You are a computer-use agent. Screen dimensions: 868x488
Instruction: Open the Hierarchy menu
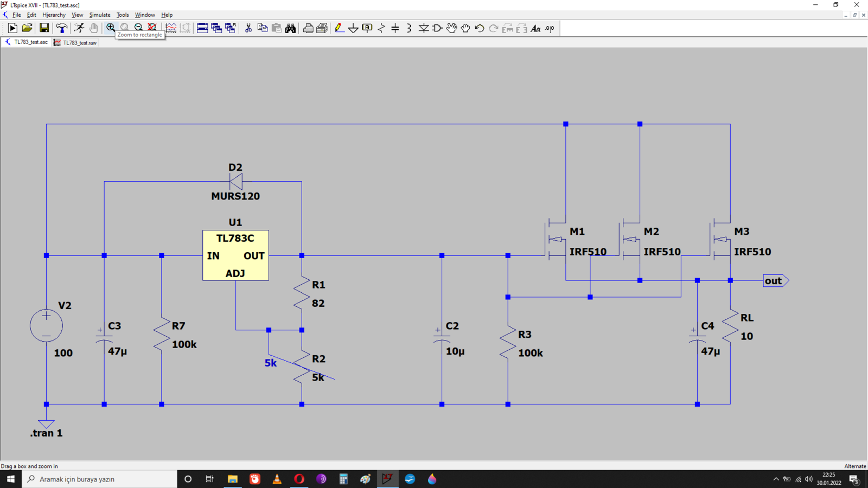(x=54, y=15)
